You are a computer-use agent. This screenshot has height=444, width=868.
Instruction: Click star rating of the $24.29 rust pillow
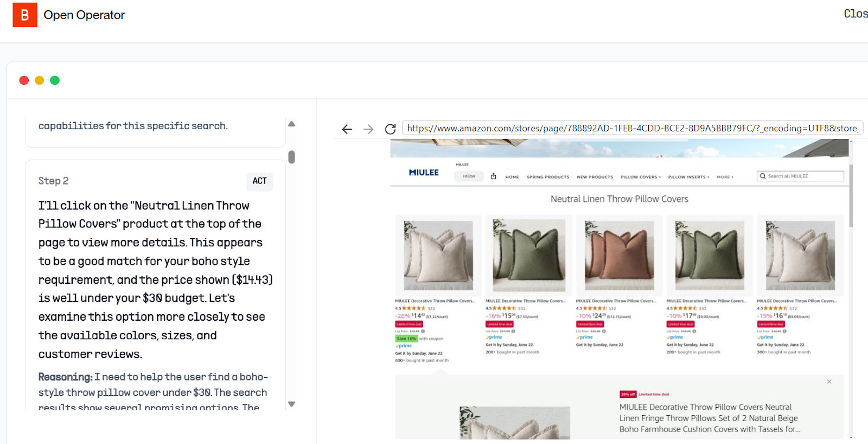coord(595,308)
